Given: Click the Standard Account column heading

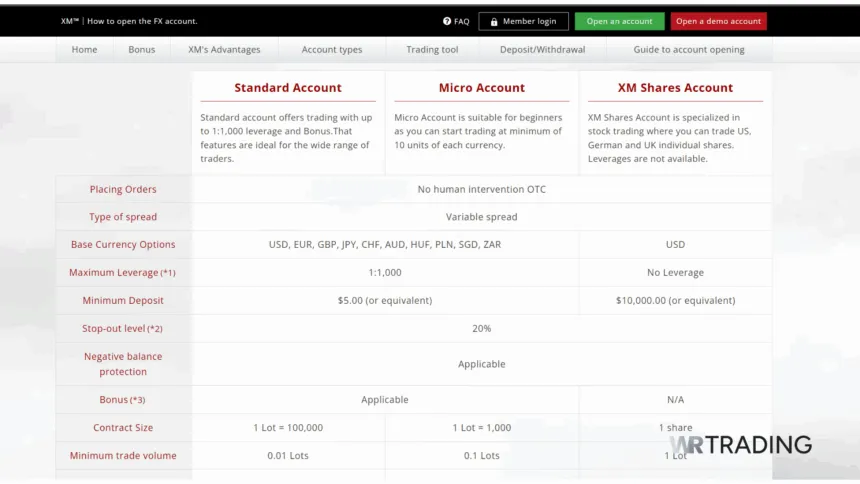Looking at the screenshot, I should (x=288, y=88).
